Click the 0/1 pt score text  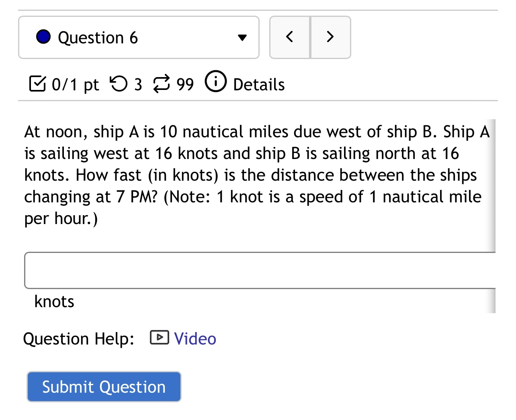[x=75, y=84]
